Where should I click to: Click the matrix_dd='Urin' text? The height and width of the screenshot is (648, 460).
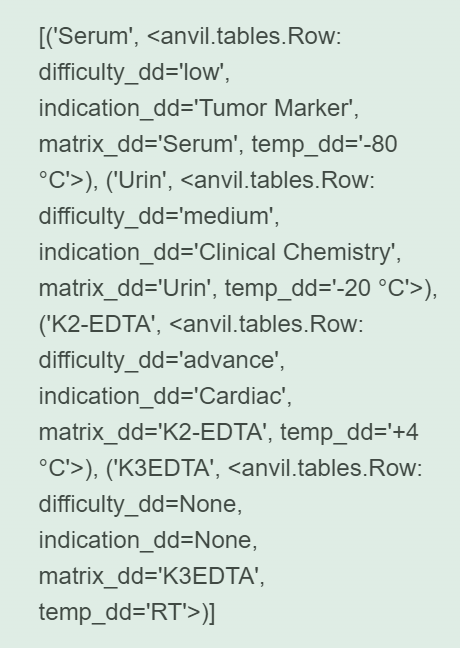point(125,289)
